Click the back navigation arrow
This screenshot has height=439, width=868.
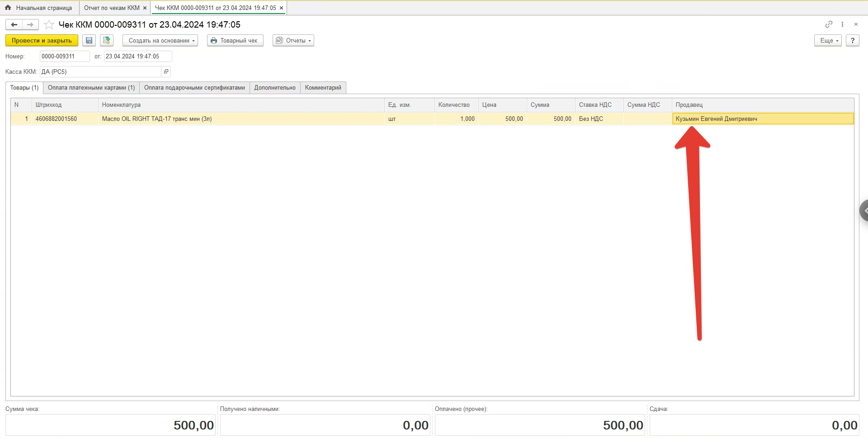[14, 24]
